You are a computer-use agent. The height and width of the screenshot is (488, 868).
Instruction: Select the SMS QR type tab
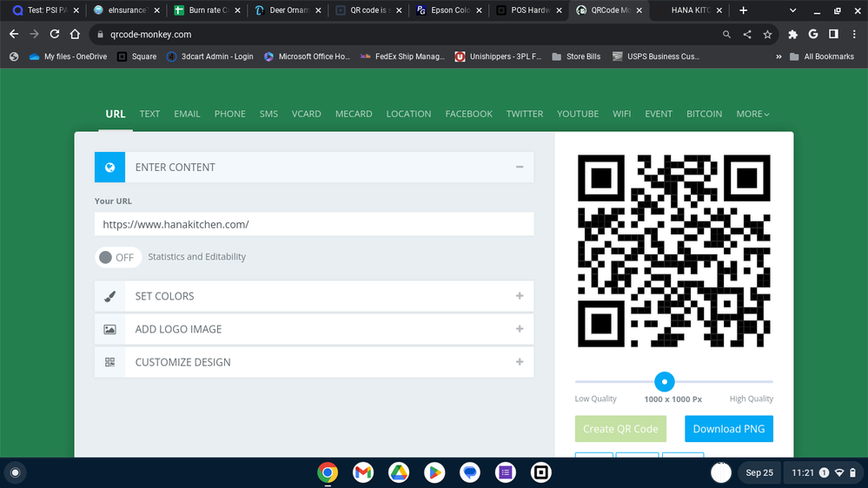point(268,114)
